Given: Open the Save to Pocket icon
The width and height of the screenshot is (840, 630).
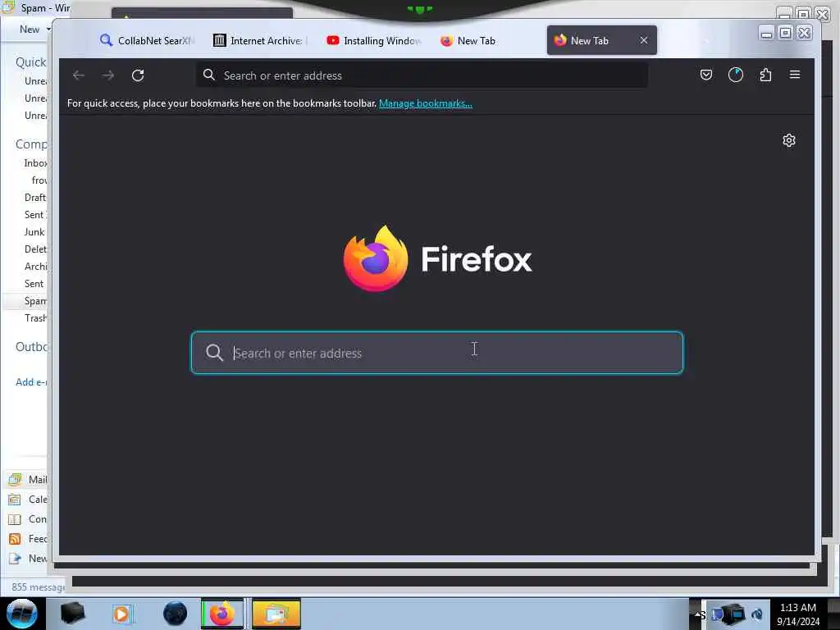Looking at the screenshot, I should click(x=706, y=75).
